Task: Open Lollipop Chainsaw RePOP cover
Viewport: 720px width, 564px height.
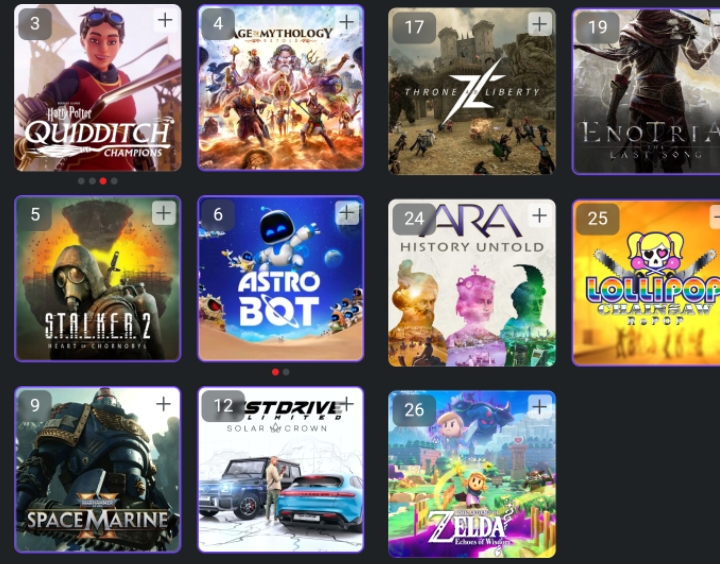Action: [x=646, y=283]
